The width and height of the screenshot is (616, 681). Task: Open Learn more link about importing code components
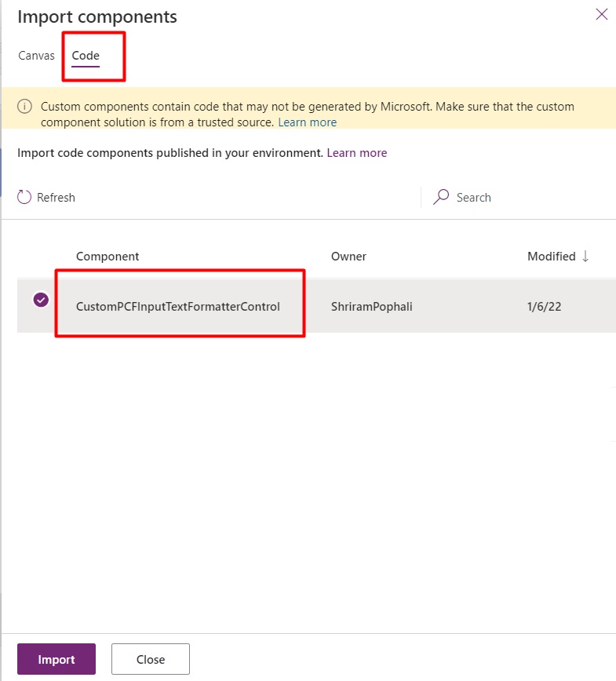357,153
